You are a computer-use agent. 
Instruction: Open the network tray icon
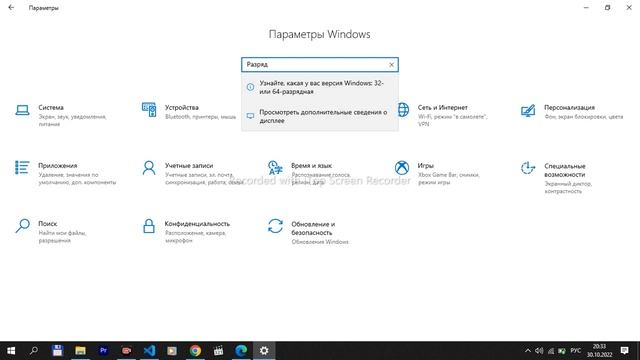coord(551,351)
